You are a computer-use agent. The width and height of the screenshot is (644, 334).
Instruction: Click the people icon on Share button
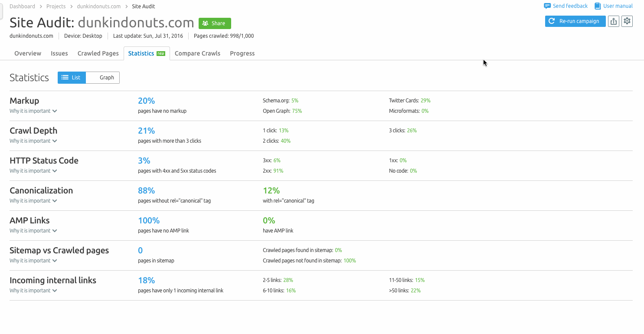click(205, 23)
